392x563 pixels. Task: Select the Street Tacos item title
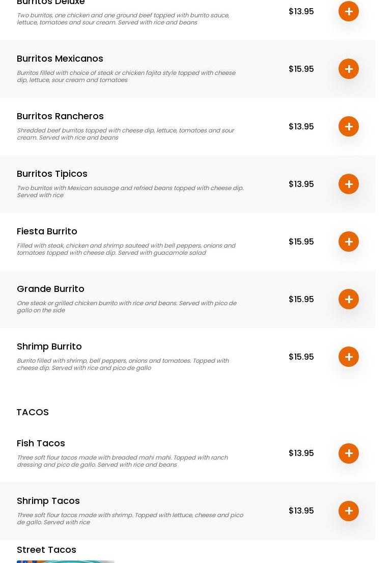[x=46, y=550]
